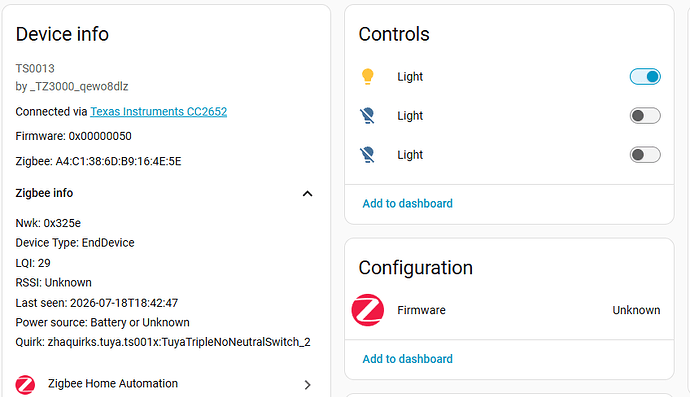The height and width of the screenshot is (397, 690).
Task: Turn on the second Light switch
Action: (x=645, y=116)
